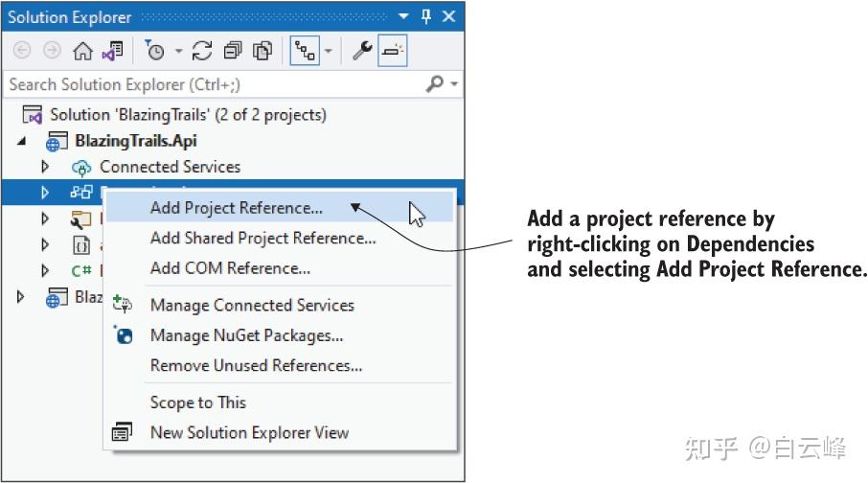The width and height of the screenshot is (868, 483).
Task: Open the search options dropdown arrow
Action: 454,84
